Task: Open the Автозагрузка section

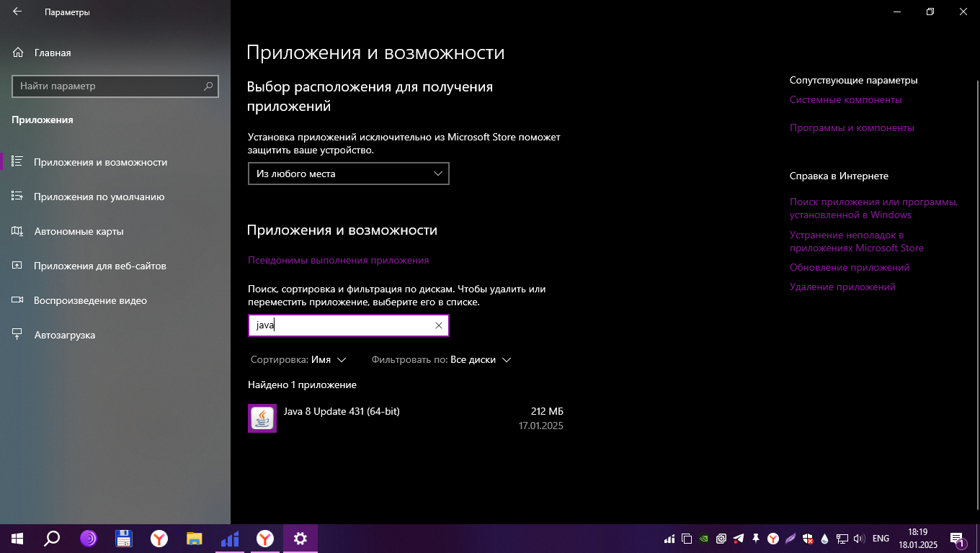Action: pos(64,335)
